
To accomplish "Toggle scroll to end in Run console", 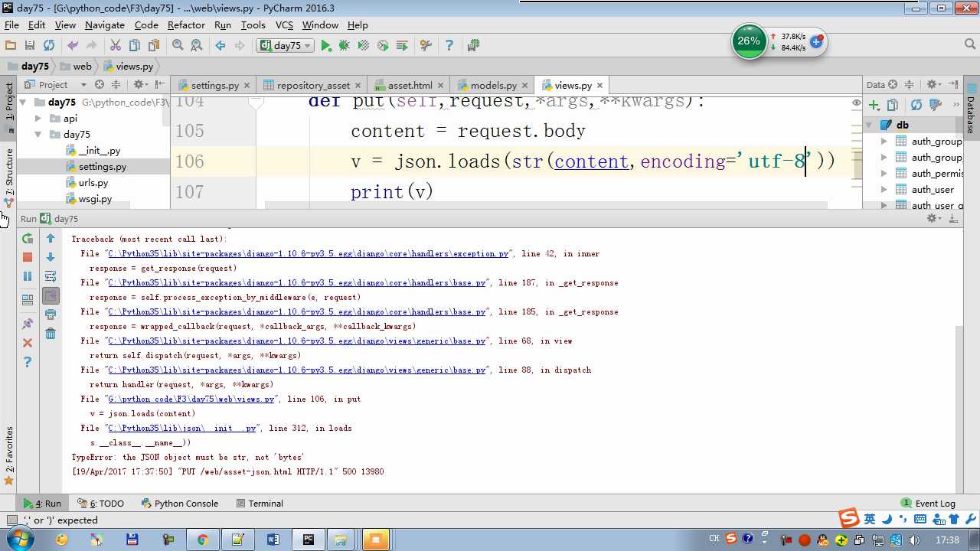I will pyautogui.click(x=51, y=295).
